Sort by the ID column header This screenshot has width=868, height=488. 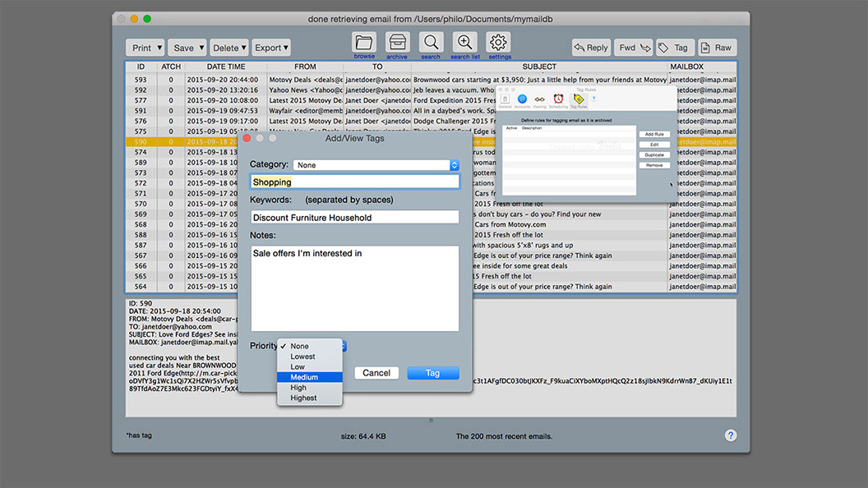click(x=141, y=67)
